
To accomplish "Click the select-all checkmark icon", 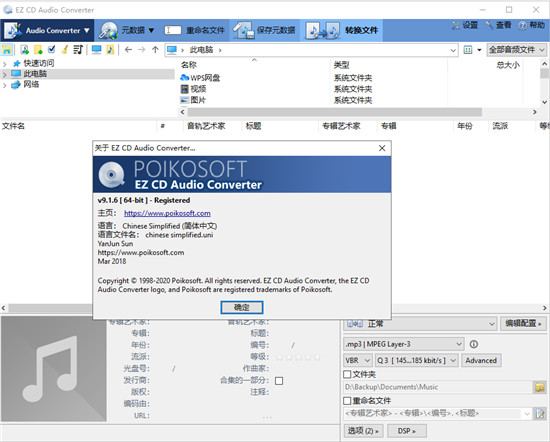I will [52, 49].
